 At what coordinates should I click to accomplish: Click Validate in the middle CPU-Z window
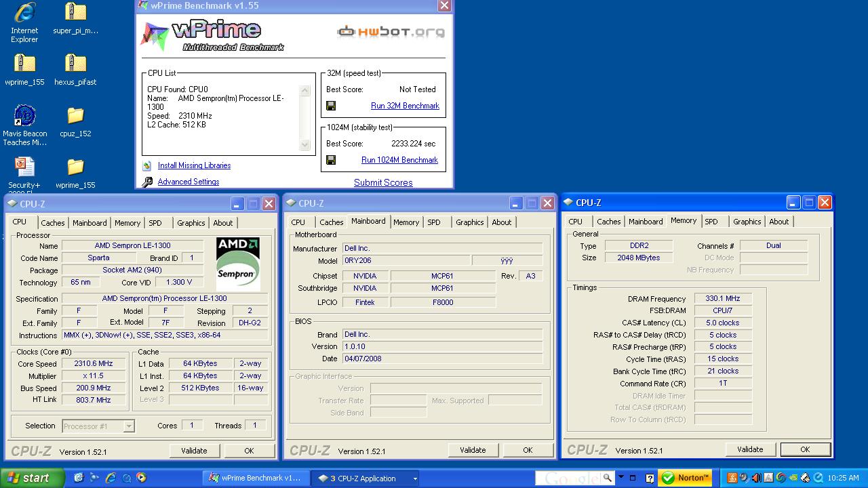[x=473, y=450]
